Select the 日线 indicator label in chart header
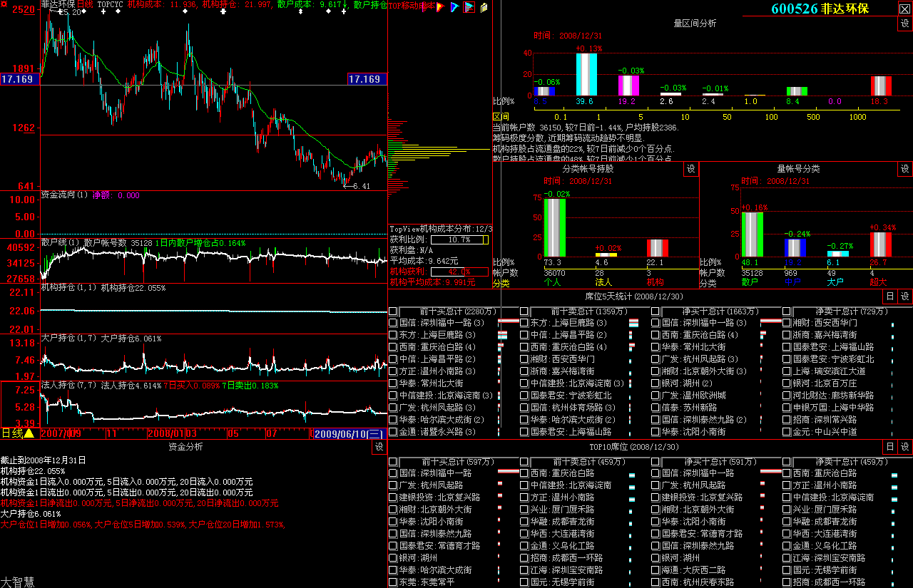Viewport: 913px width, 588px height. point(85,4)
